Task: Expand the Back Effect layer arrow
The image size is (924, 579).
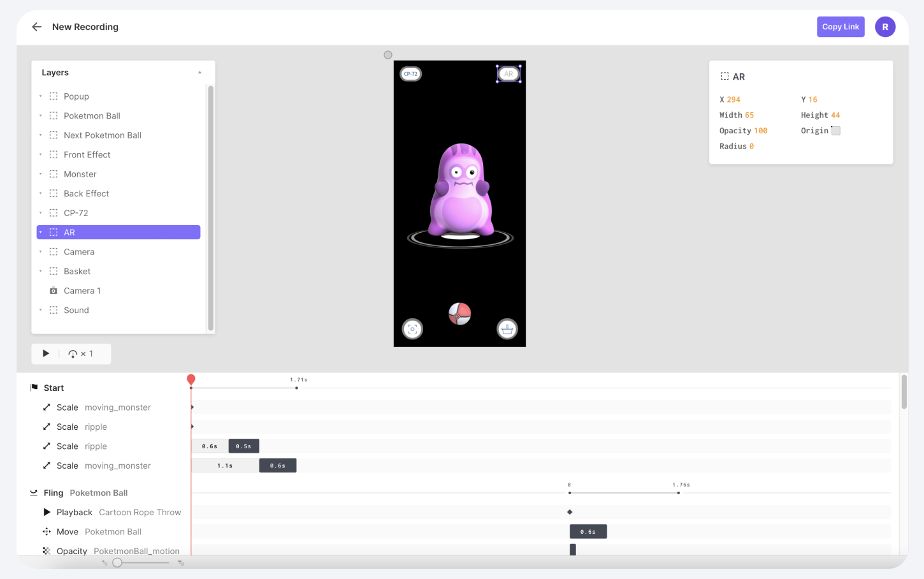Action: (x=41, y=194)
